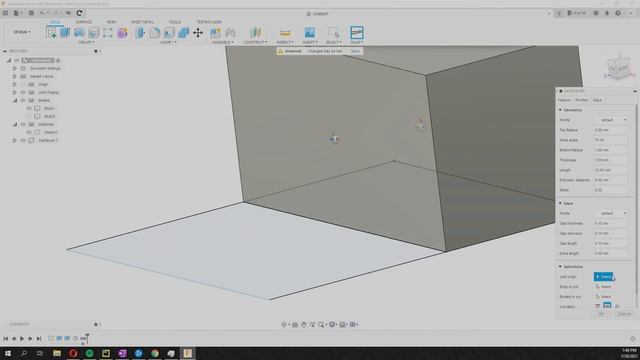Open timeline settings gear icon

[633, 338]
